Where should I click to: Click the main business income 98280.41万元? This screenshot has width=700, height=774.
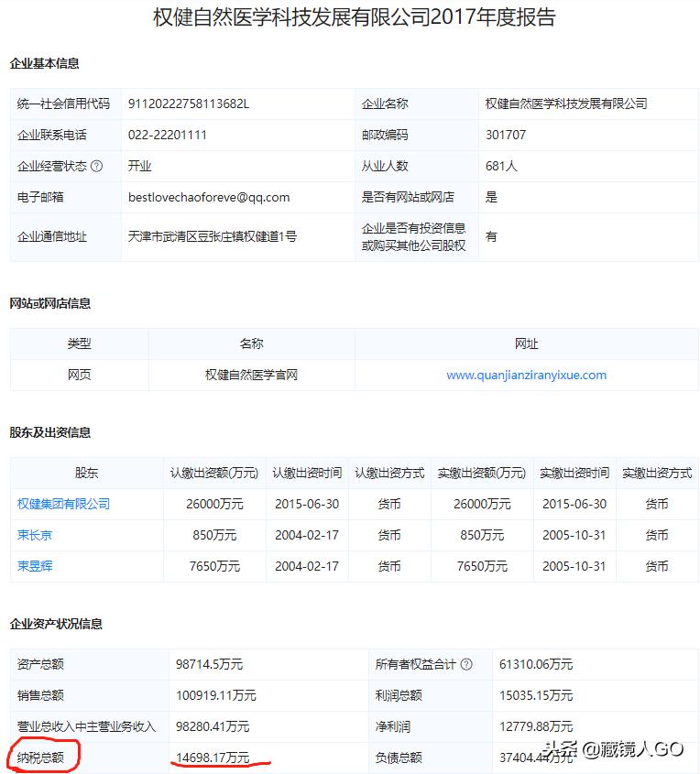pos(213,726)
